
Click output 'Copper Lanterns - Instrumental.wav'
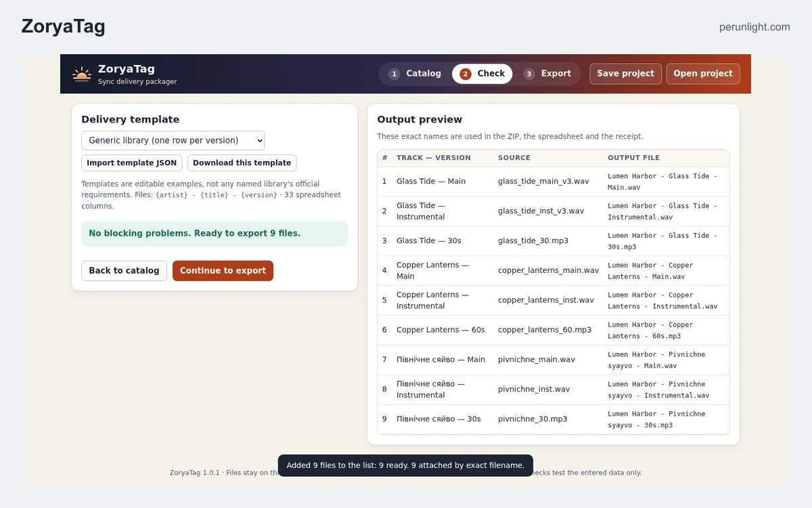click(x=662, y=301)
